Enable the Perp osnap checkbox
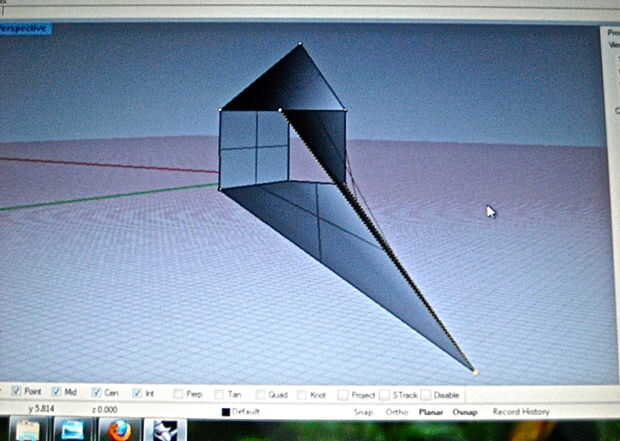Screen dimensions: 620x441 click(x=179, y=394)
